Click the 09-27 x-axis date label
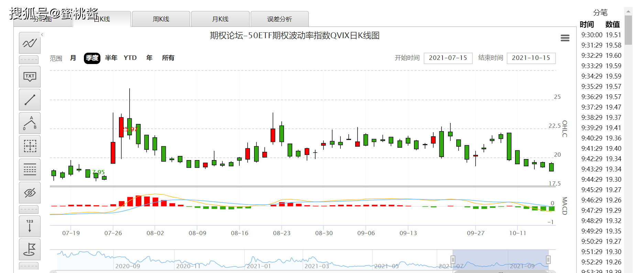 [x=476, y=233]
